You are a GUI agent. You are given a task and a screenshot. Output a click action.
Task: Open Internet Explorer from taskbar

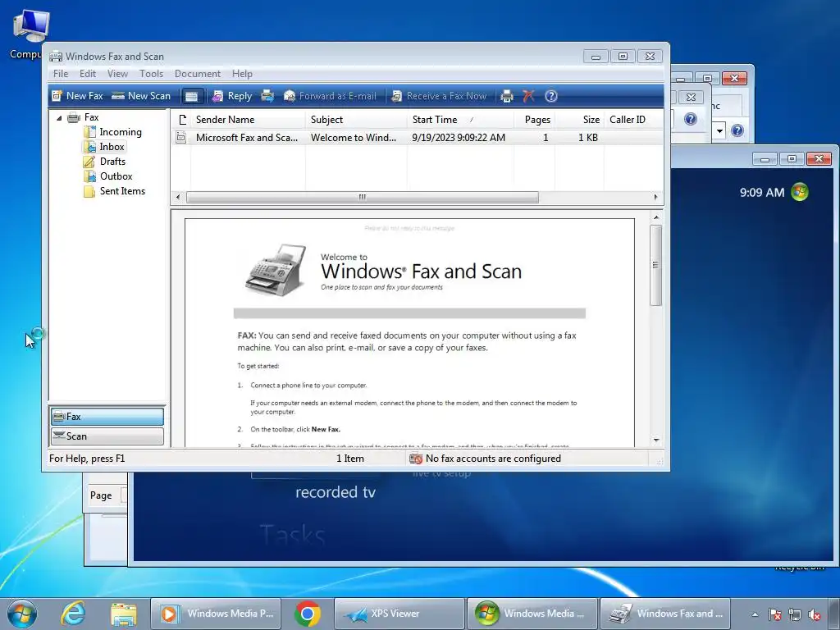point(72,614)
